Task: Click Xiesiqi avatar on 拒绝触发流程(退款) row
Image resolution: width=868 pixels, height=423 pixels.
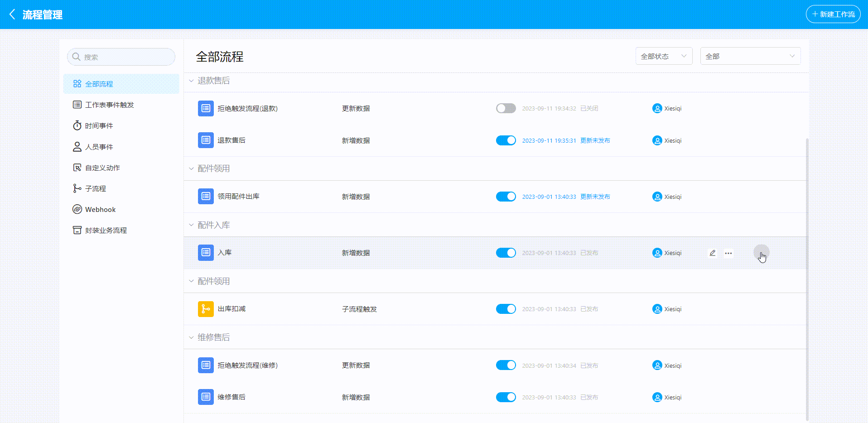Action: click(x=657, y=108)
